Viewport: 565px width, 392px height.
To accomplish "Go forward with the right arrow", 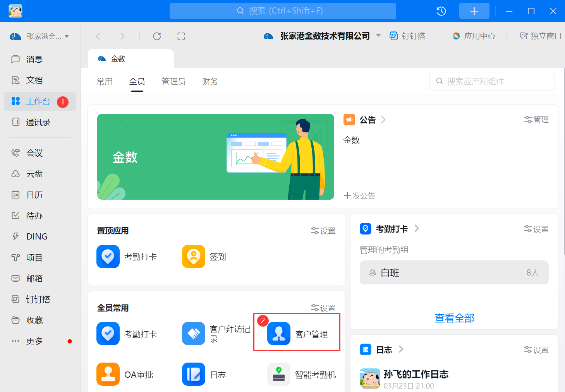I will pos(122,36).
